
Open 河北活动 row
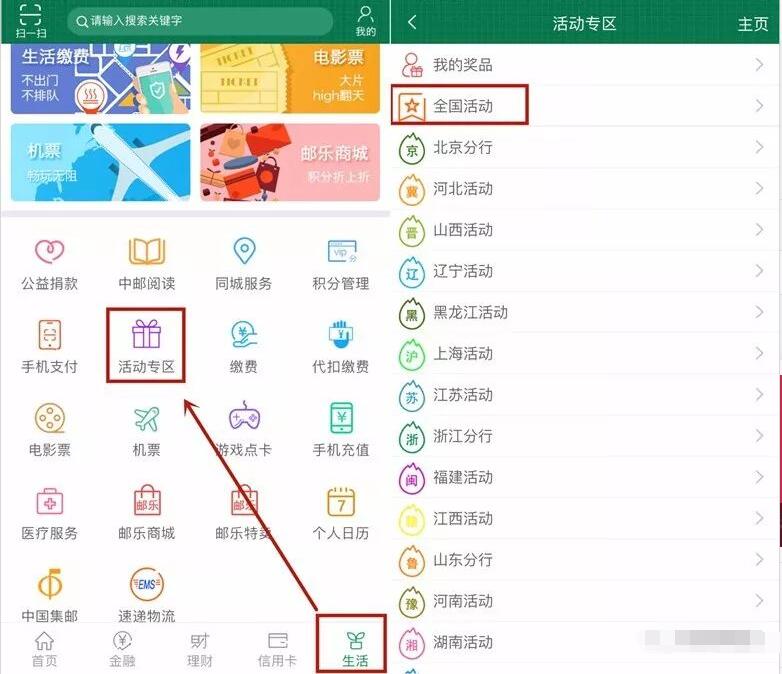click(x=585, y=189)
